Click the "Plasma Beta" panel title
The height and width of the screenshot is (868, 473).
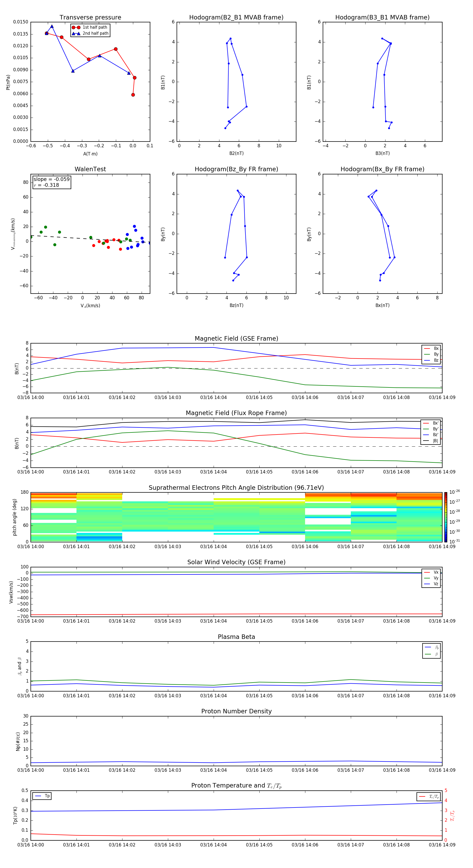tap(236, 637)
